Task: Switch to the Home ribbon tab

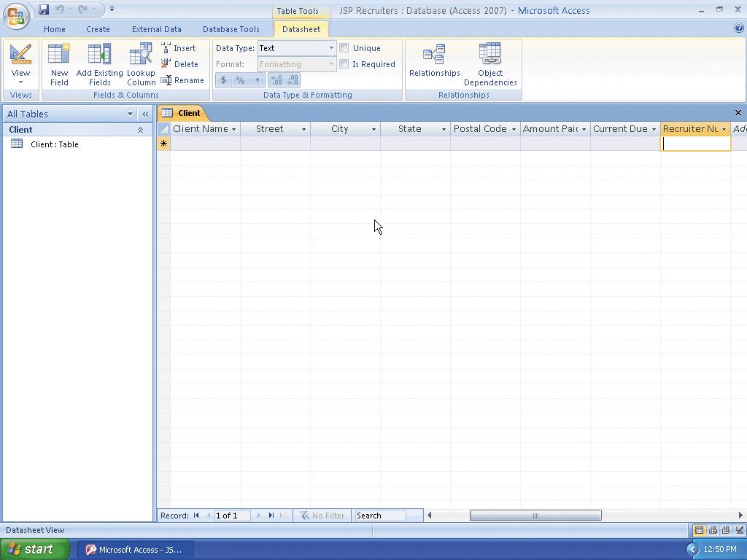Action: (x=55, y=29)
